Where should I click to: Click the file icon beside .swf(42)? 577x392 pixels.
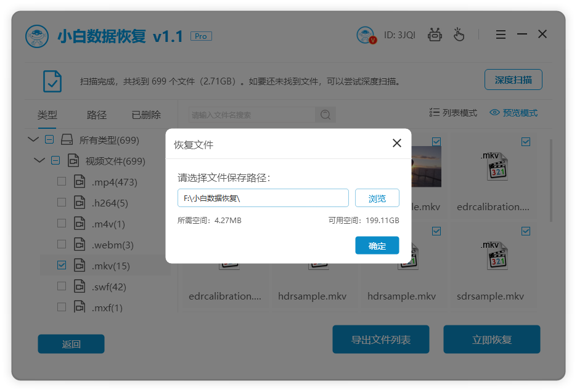[80, 287]
